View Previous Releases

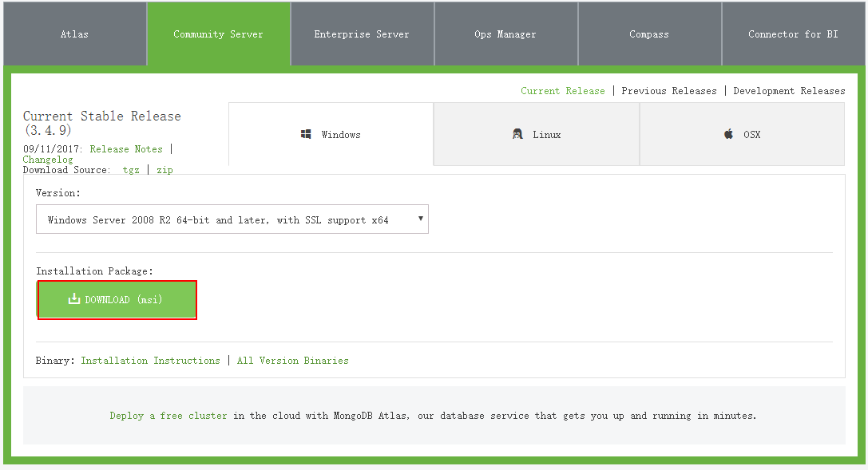[x=668, y=91]
